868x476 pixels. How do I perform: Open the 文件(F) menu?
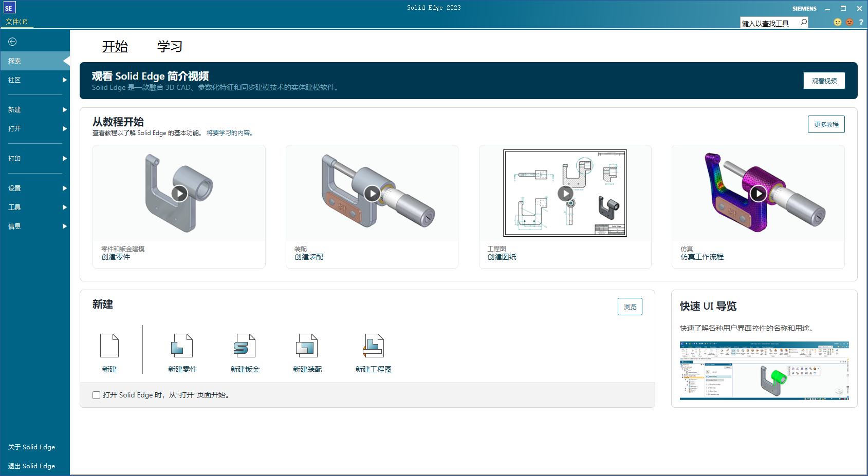17,22
